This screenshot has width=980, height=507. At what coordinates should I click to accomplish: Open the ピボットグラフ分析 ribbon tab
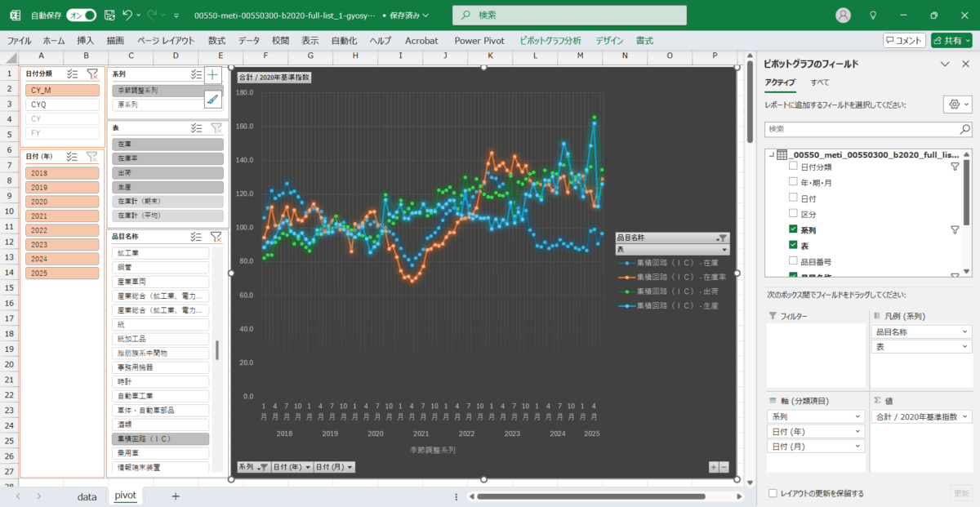550,40
